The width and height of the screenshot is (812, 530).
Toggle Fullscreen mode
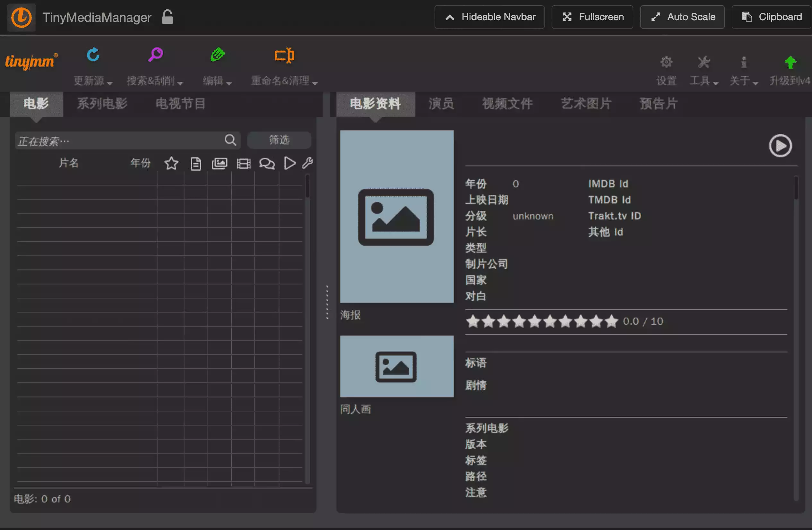point(592,17)
